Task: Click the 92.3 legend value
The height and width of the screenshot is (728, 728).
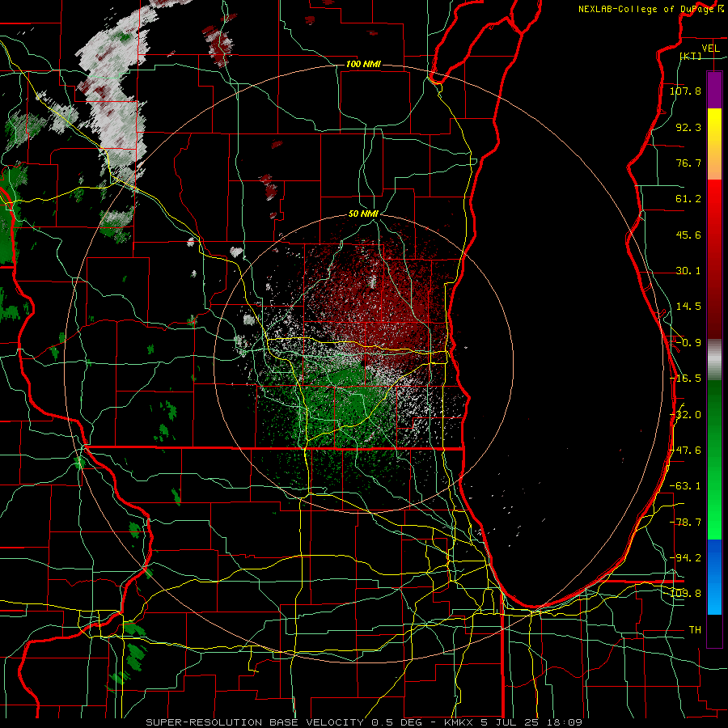Action: [688, 127]
